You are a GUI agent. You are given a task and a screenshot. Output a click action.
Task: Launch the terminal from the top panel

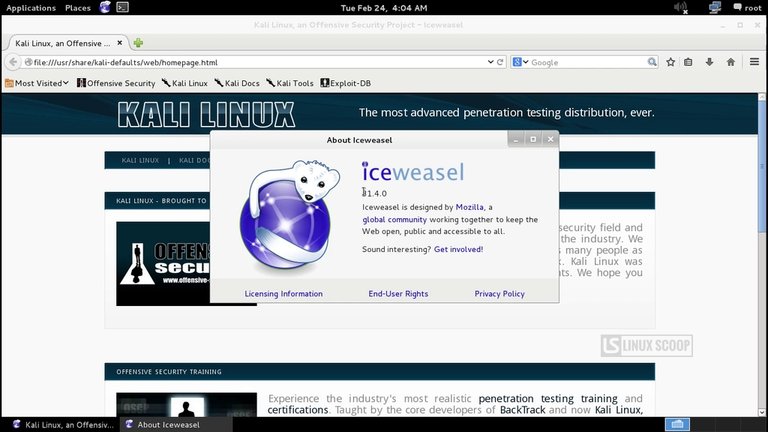[x=122, y=8]
